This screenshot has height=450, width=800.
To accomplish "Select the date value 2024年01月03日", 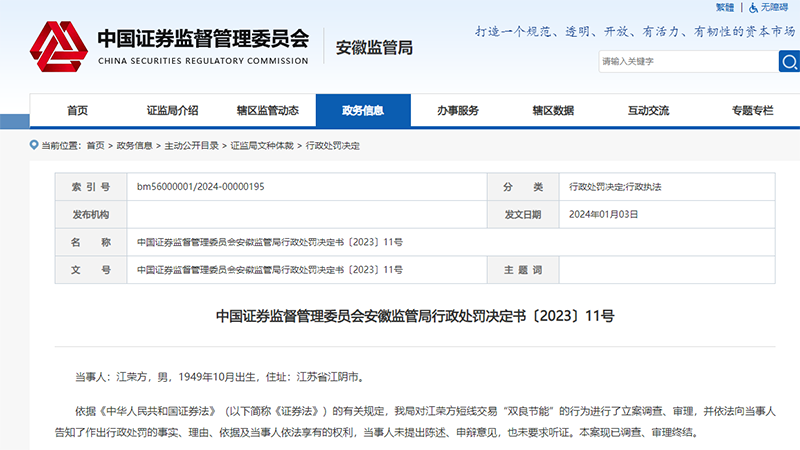I will (x=604, y=214).
